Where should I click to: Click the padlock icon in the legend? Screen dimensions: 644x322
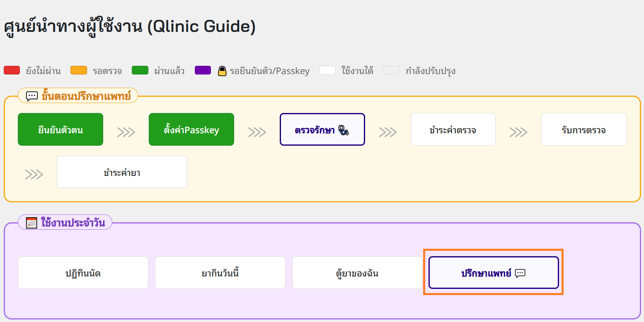click(x=222, y=71)
